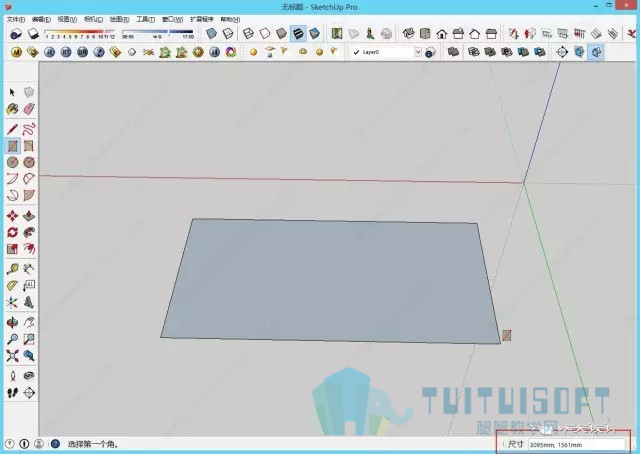
Task: Enable Shaded With Textures style
Action: tap(298, 33)
